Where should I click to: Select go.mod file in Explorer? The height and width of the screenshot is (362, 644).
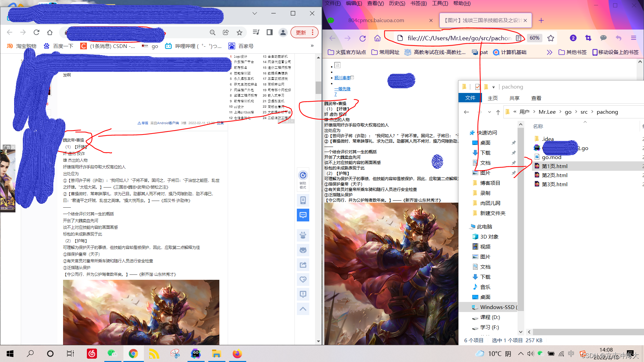coord(552,157)
